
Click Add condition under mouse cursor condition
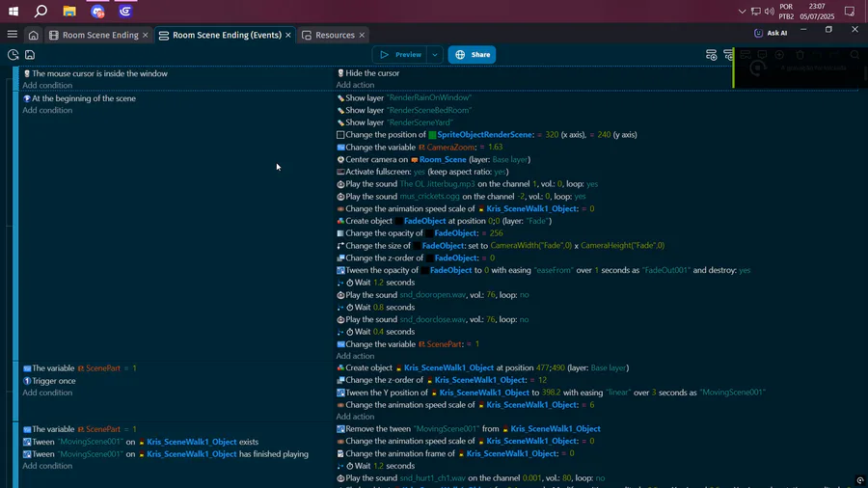[47, 85]
